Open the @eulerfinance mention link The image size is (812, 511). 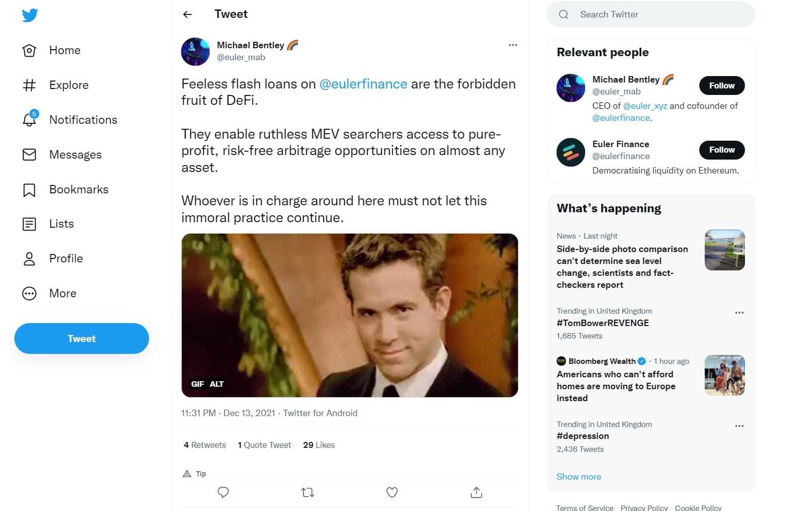[x=363, y=84]
